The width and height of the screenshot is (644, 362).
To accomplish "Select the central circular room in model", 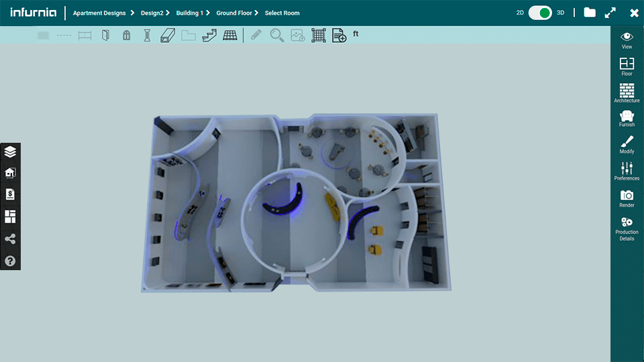I will 294,222.
